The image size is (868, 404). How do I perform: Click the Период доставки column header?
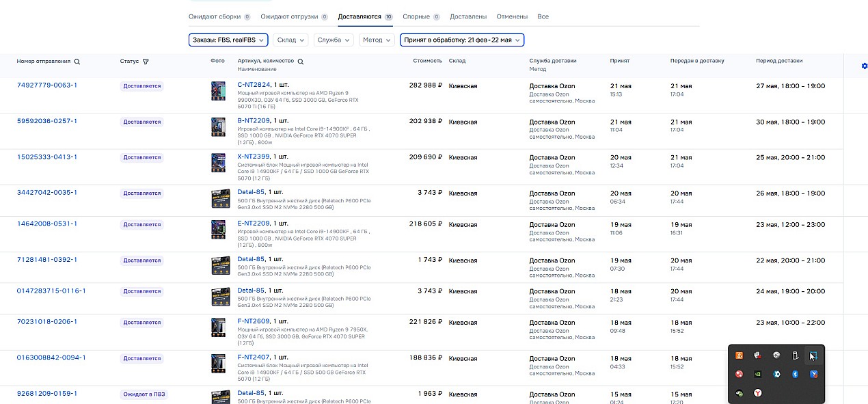tap(779, 61)
